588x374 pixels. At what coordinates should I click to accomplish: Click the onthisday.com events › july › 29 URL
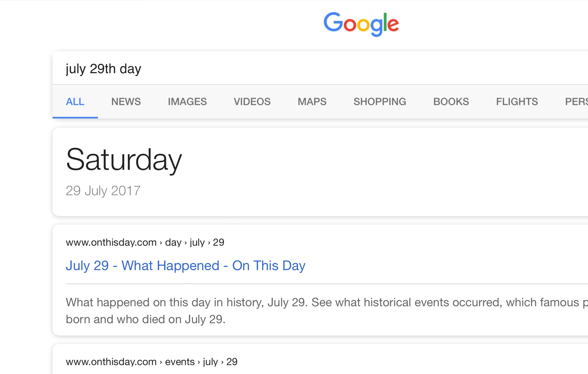point(151,362)
